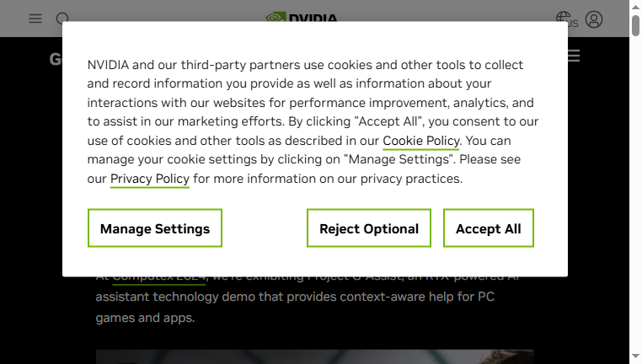The height and width of the screenshot is (364, 642).
Task: Click the article image at the page bottom
Action: [x=315, y=356]
